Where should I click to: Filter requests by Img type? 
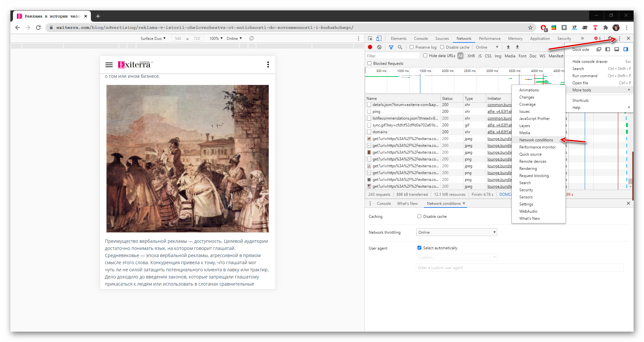pos(498,56)
